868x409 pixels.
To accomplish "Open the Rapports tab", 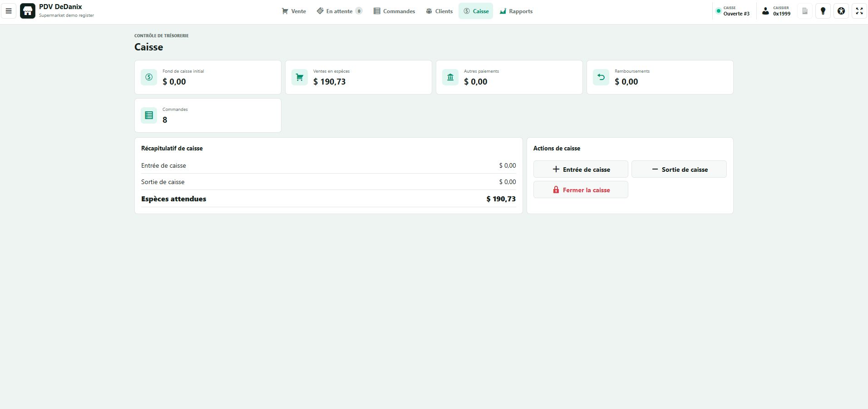I will (x=516, y=11).
